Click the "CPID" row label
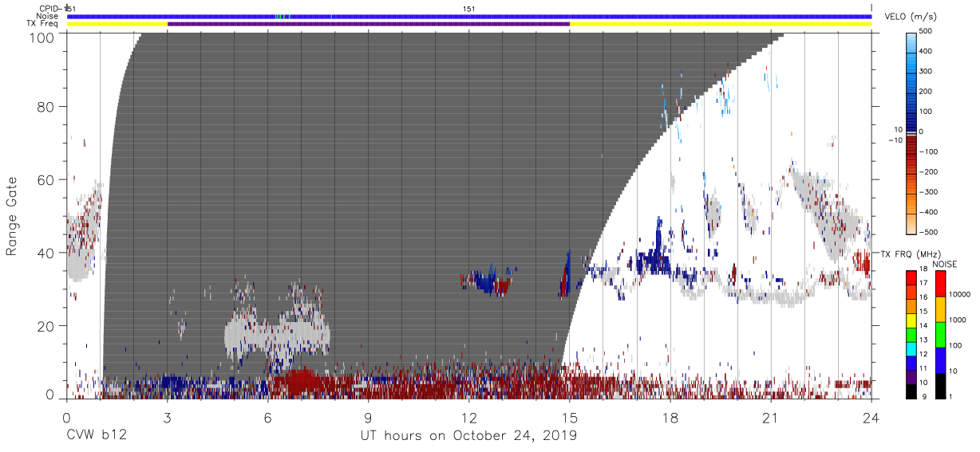The width and height of the screenshot is (980, 452). pyautogui.click(x=49, y=8)
